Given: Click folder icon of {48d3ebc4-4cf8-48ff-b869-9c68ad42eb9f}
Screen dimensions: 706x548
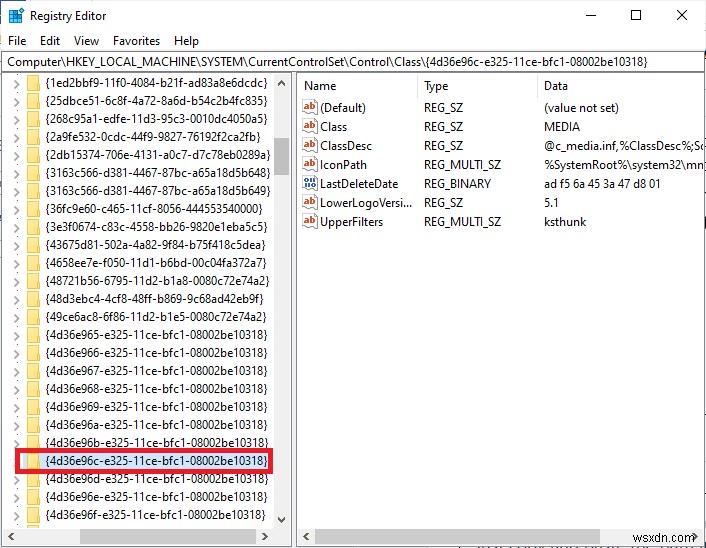Looking at the screenshot, I should (33, 299).
